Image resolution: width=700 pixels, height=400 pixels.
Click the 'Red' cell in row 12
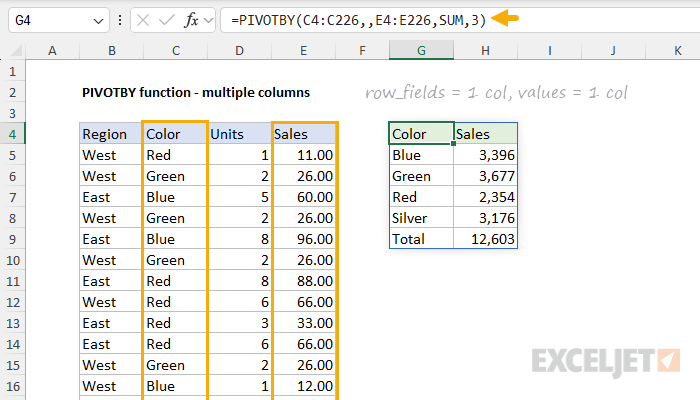[175, 302]
